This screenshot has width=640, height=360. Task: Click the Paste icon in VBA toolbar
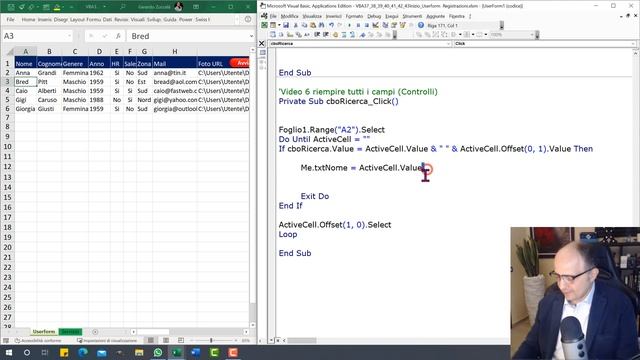[313, 25]
